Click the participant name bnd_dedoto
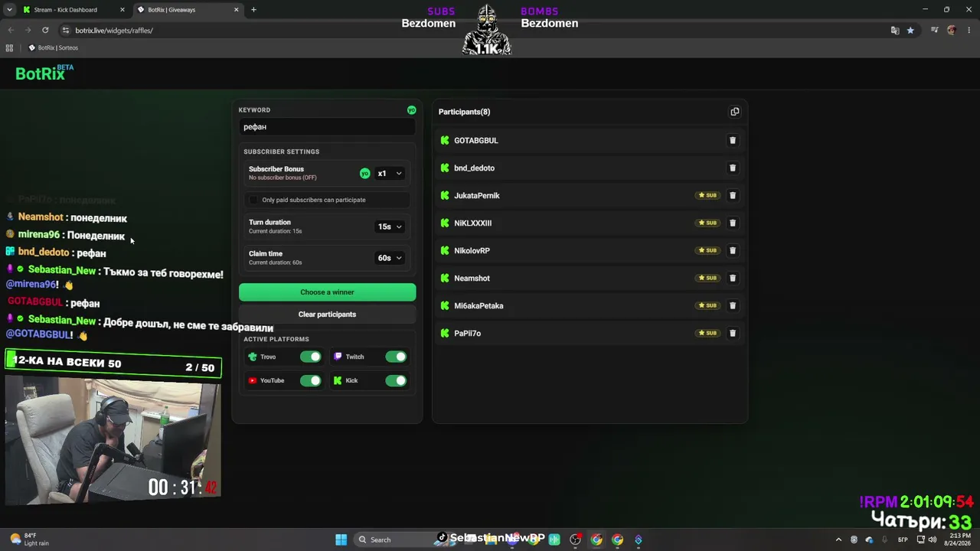This screenshot has width=980, height=551. click(x=474, y=168)
